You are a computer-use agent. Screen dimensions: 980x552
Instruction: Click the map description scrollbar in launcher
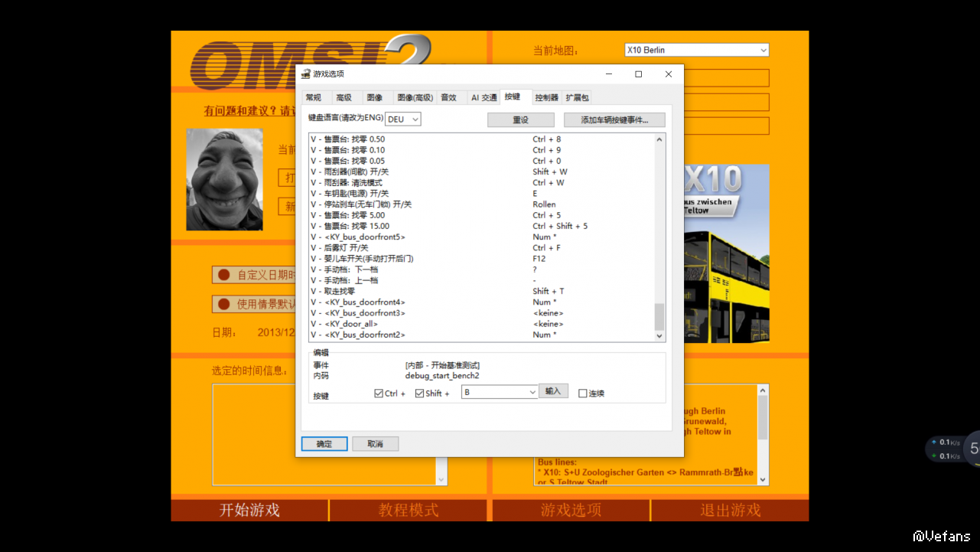763,436
